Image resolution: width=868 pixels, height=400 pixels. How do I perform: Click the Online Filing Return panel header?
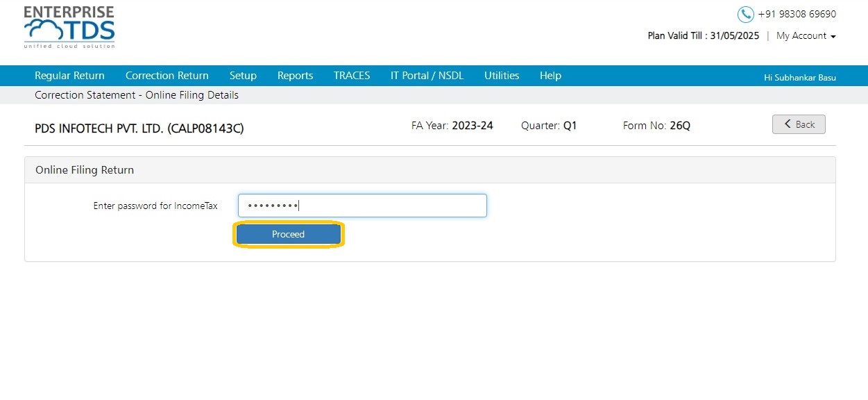pyautogui.click(x=430, y=170)
